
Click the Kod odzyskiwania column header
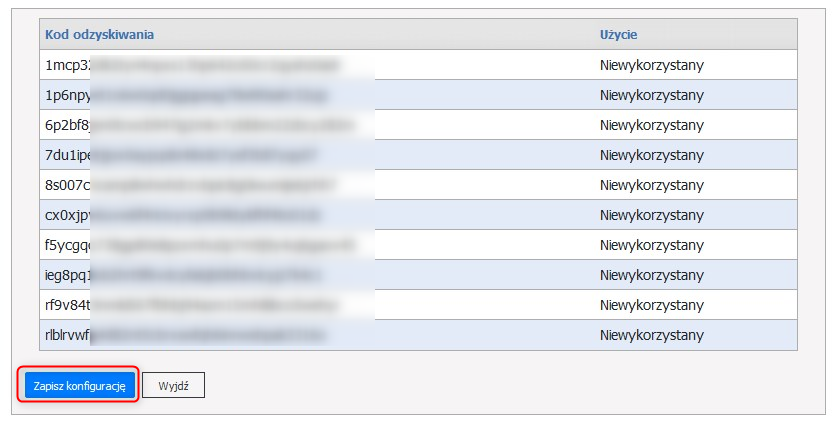[x=99, y=35]
